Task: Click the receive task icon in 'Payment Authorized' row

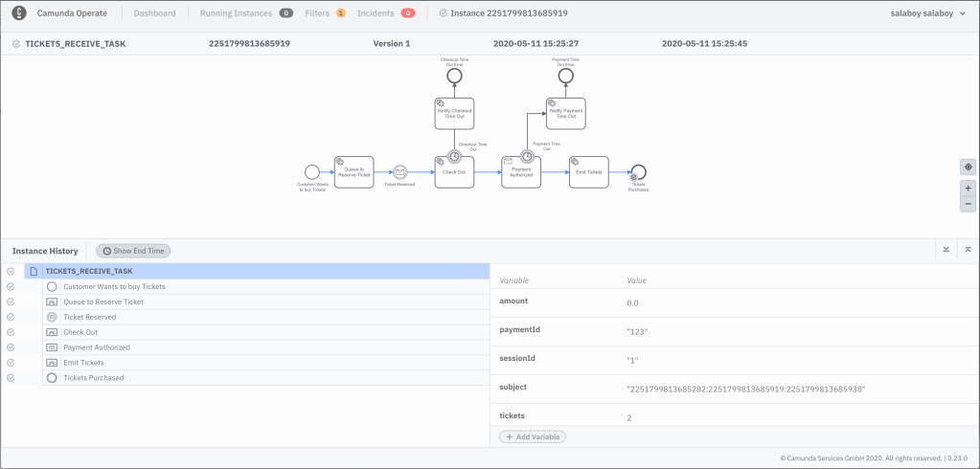Action: point(52,347)
